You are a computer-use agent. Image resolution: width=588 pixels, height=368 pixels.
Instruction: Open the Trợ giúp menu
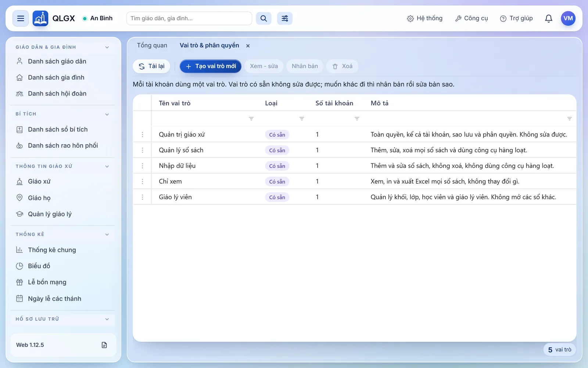tap(516, 18)
